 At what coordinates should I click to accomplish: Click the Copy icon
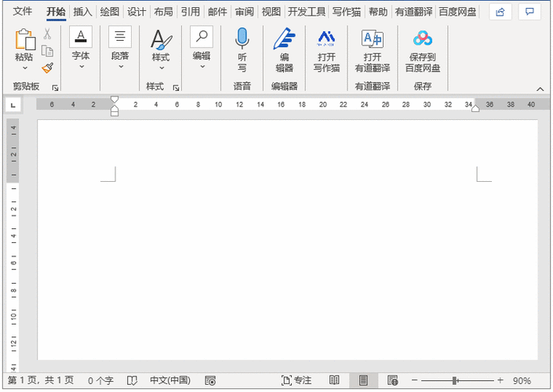[47, 51]
